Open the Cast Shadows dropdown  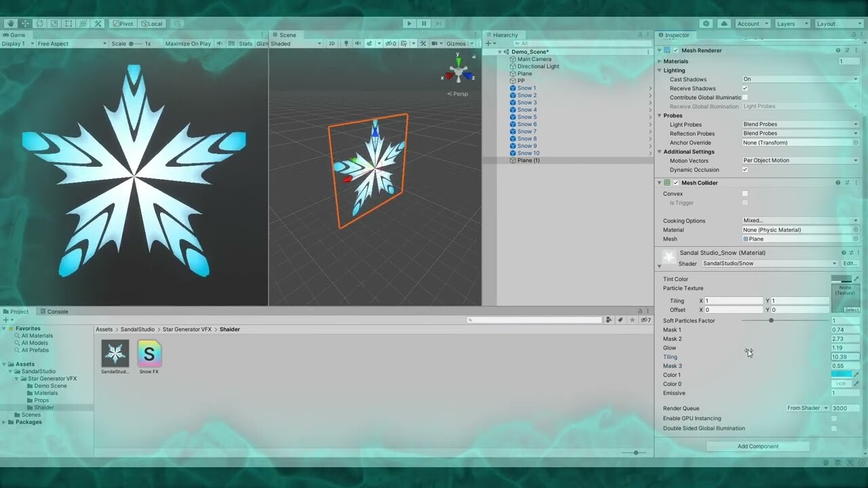pyautogui.click(x=800, y=79)
